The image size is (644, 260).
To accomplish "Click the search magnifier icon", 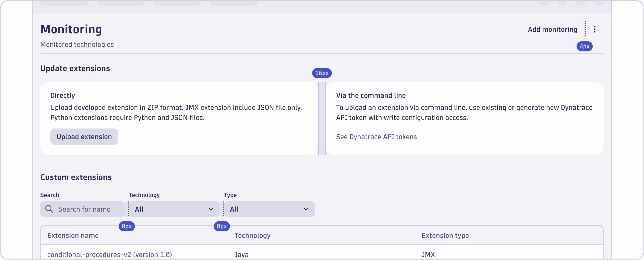I will (49, 209).
